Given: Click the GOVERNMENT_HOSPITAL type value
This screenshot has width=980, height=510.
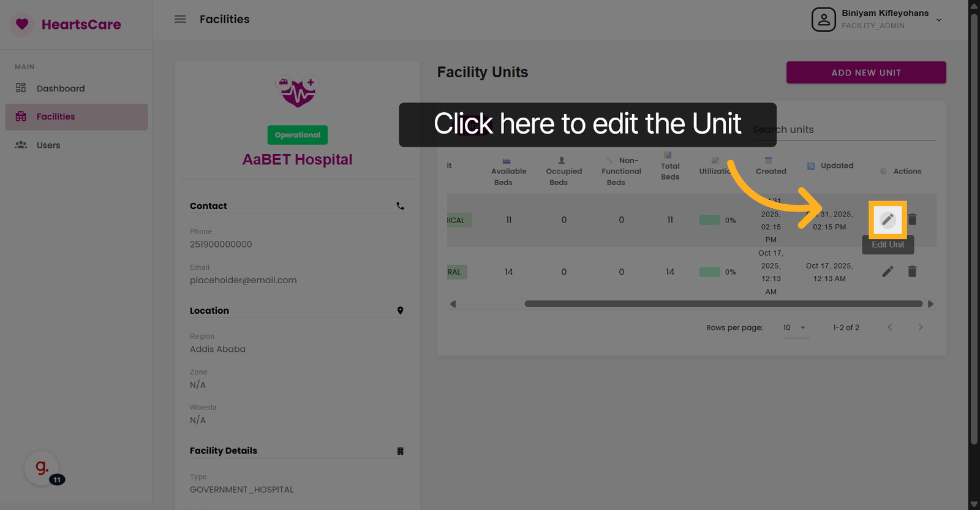Looking at the screenshot, I should (242, 490).
